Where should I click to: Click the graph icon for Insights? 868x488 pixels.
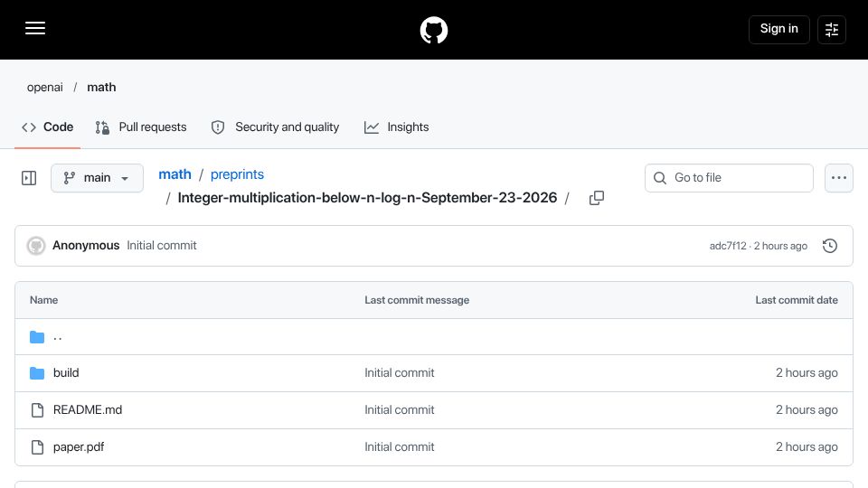coord(372,127)
